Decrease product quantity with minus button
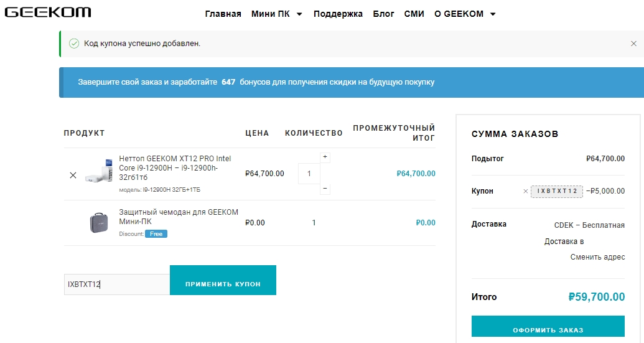The width and height of the screenshot is (644, 343). (325, 188)
